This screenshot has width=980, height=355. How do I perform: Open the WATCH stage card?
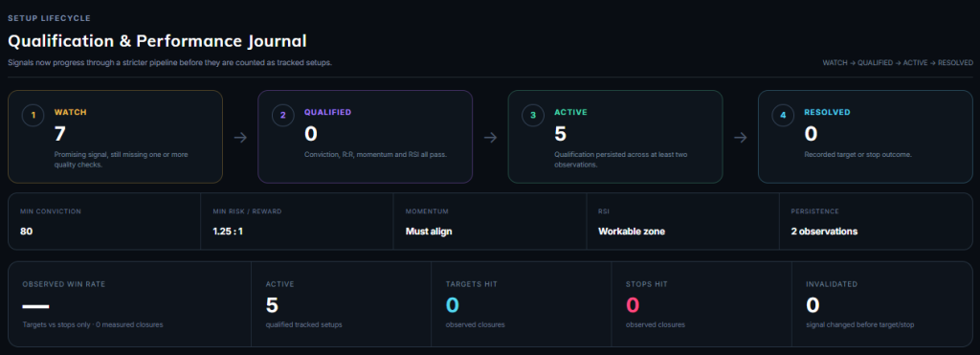pyautogui.click(x=115, y=137)
